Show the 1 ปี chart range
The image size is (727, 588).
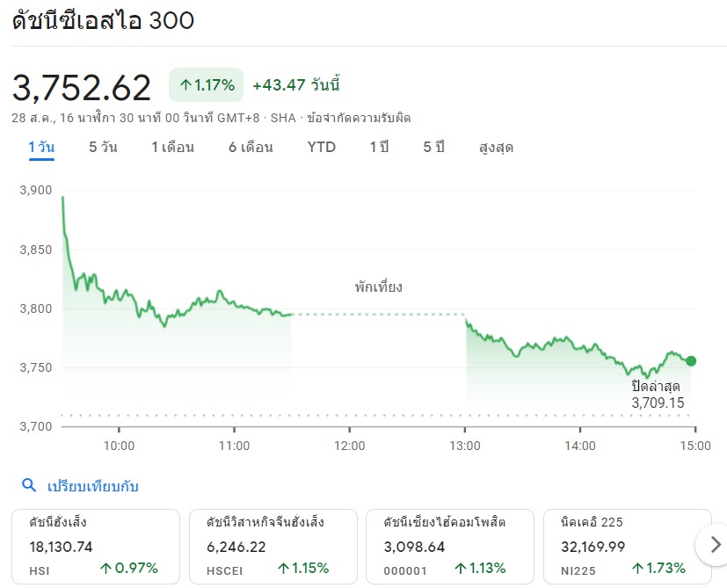379,147
